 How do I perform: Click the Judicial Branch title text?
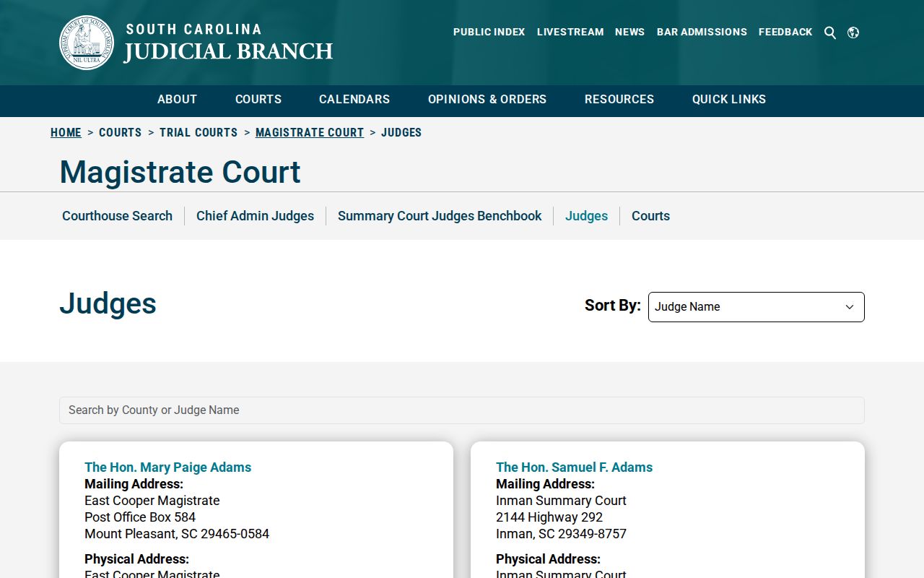[x=228, y=52]
